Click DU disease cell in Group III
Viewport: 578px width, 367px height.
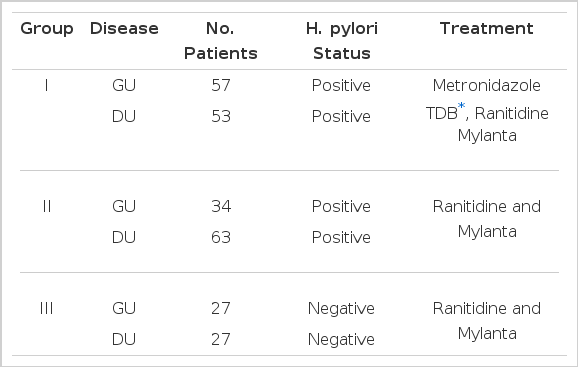124,339
